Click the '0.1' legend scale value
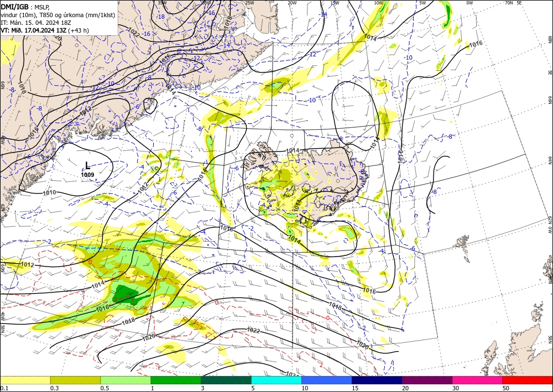The height and width of the screenshot is (392, 553). tap(3, 388)
